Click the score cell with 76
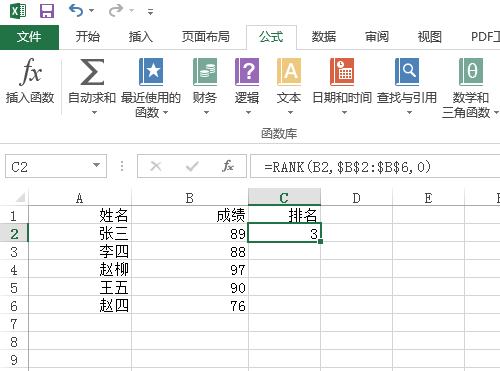The height and width of the screenshot is (371, 500). [x=190, y=305]
